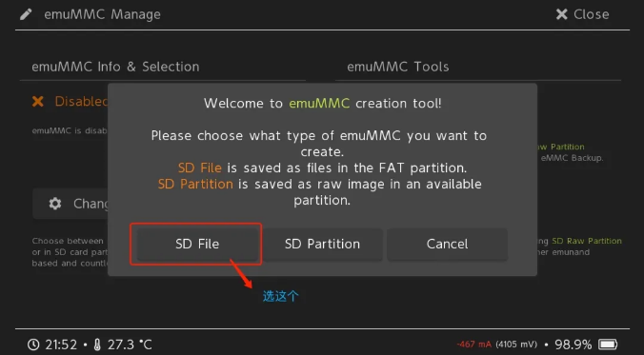Click the green emuMMC word in dialog
Viewport: 644px width, 355px height.
coord(319,103)
